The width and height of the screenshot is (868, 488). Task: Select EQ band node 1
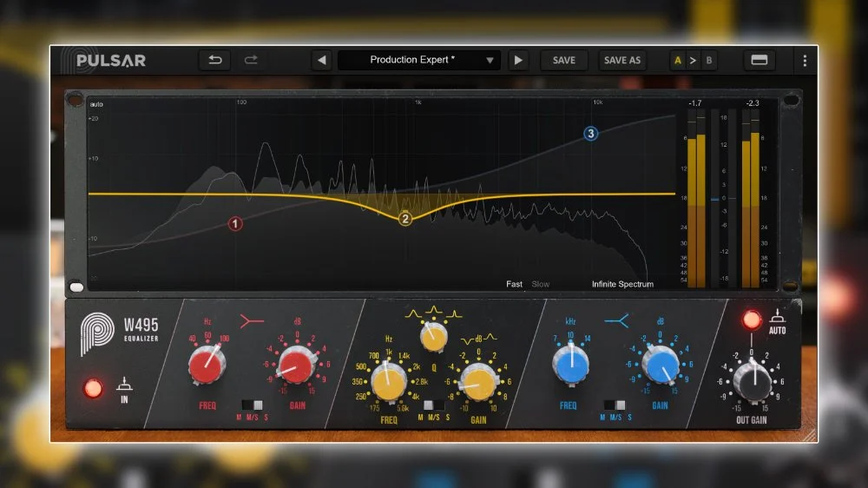[235, 224]
